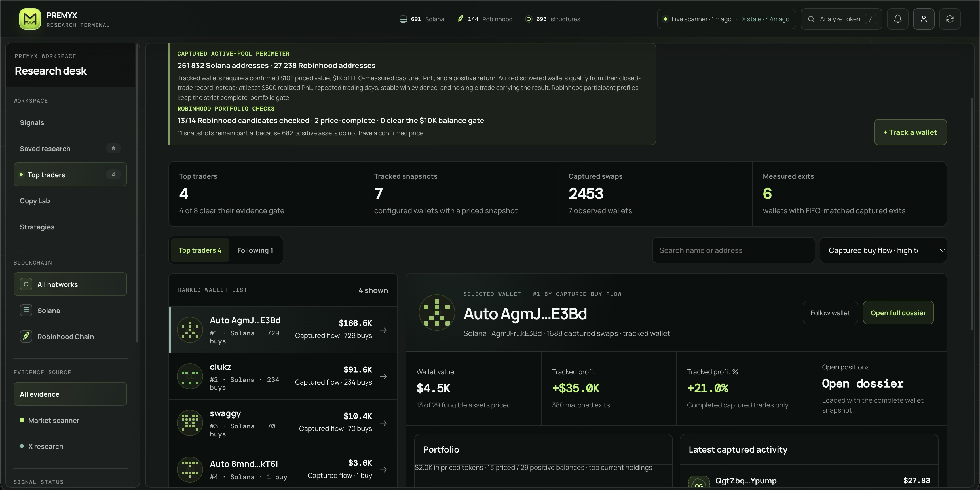Click the Track a wallet button
Viewport: 980px width, 490px height.
point(910,132)
